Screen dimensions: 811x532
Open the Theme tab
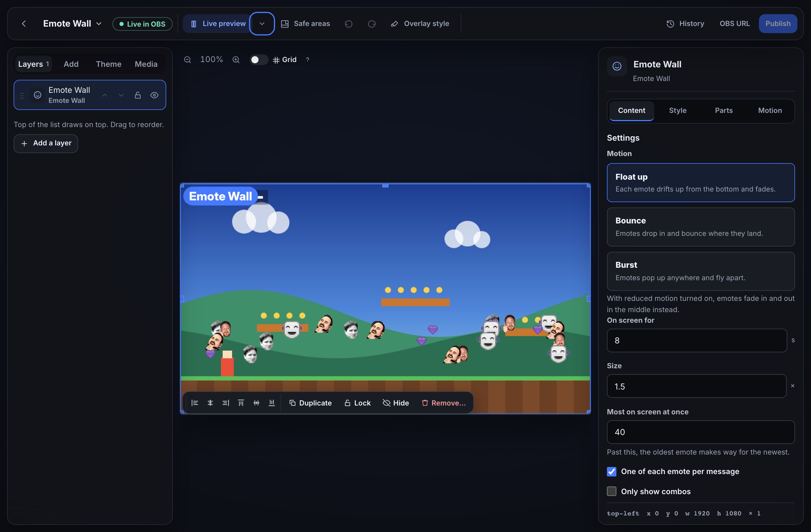coord(108,64)
